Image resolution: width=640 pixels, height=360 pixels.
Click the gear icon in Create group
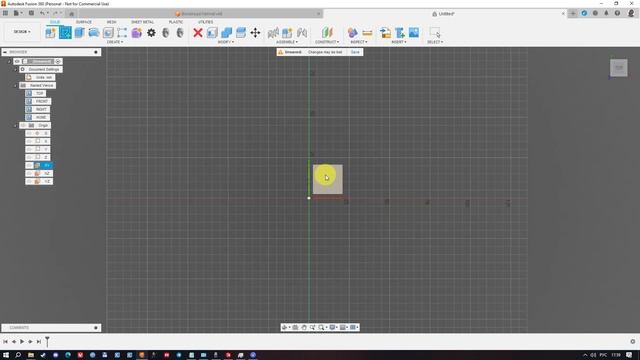(x=151, y=33)
